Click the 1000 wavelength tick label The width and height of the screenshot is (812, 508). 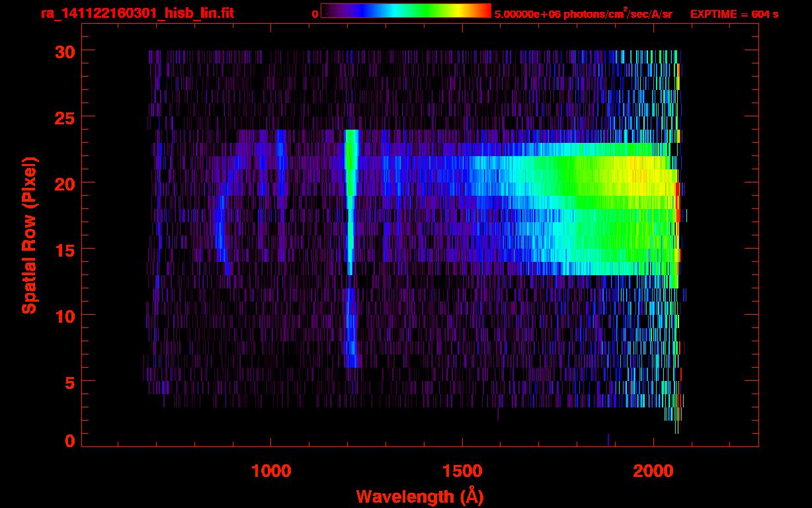pos(271,470)
